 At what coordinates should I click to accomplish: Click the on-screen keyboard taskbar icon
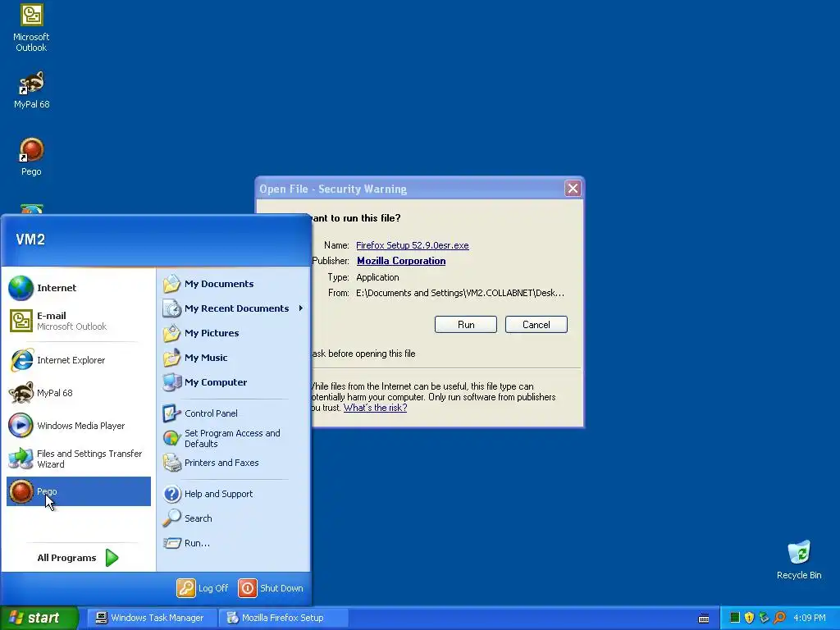click(704, 619)
